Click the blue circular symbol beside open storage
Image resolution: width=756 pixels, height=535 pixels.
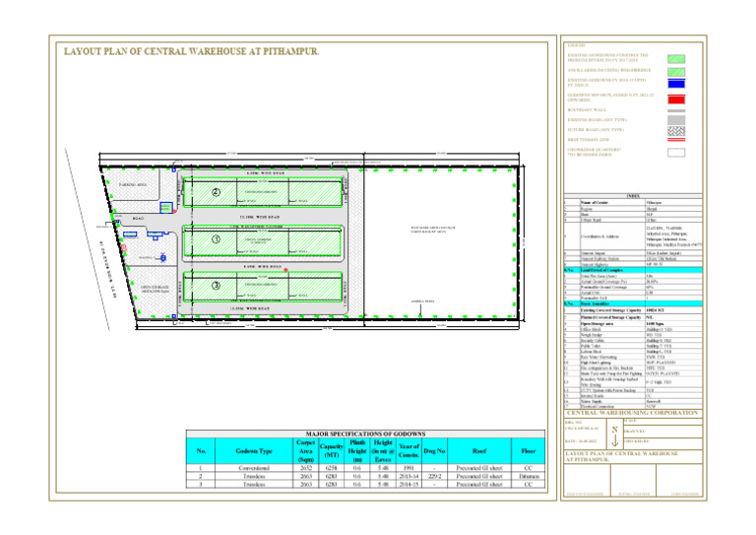click(163, 257)
